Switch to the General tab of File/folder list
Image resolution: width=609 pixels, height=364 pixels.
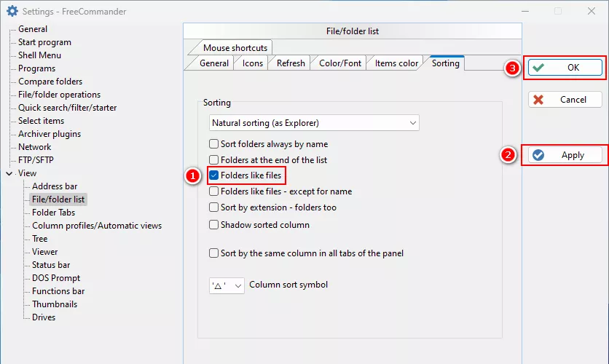213,63
